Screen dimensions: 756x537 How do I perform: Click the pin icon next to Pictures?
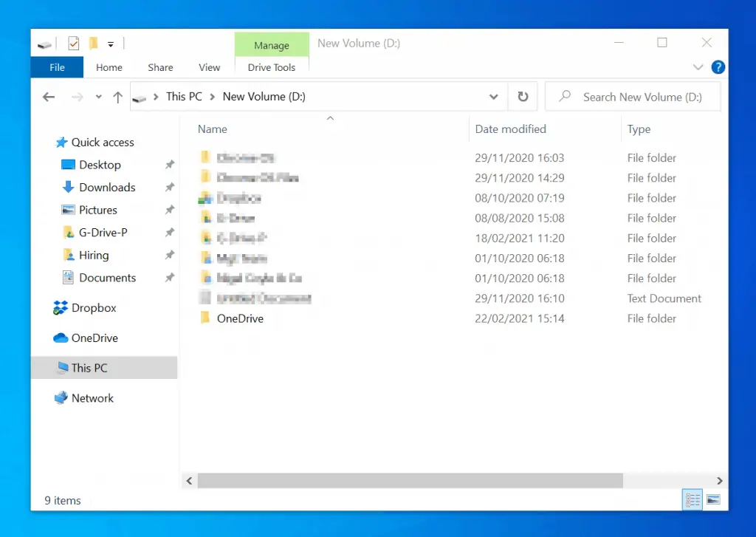click(169, 210)
